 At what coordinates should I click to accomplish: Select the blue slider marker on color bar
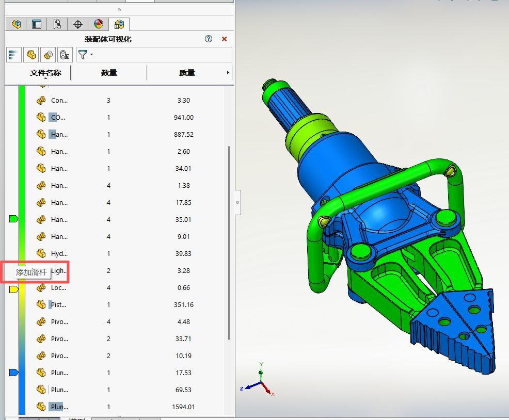pyautogui.click(x=13, y=373)
